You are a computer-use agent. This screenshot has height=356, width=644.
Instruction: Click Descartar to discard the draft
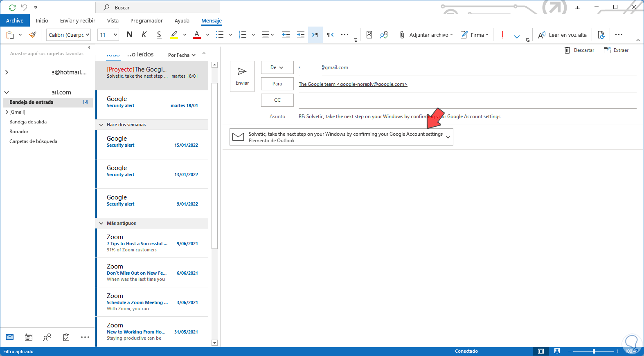click(579, 50)
